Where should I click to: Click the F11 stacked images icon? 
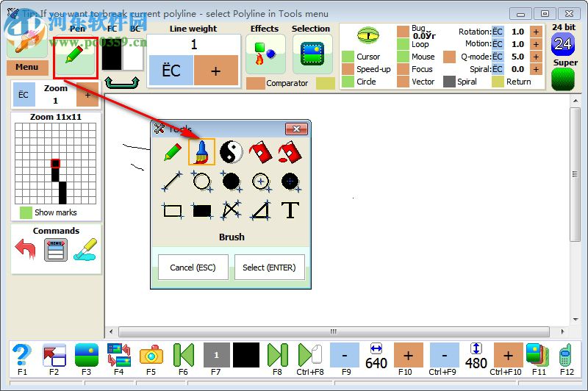click(x=538, y=355)
